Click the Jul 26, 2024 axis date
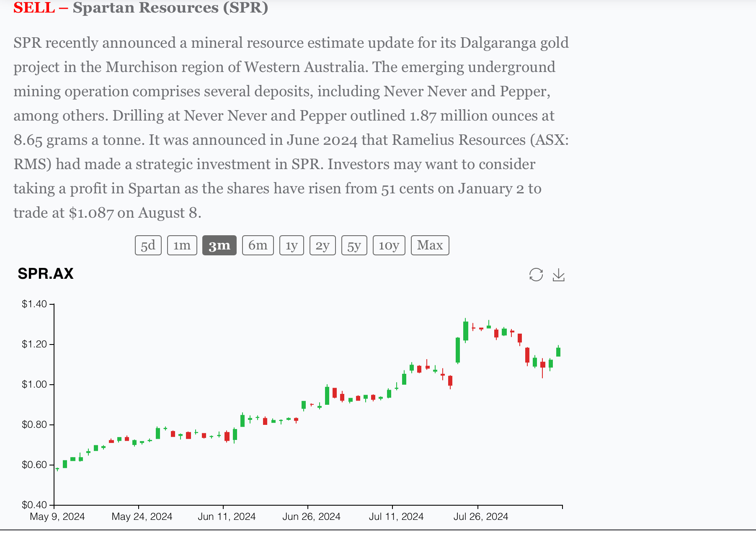This screenshot has width=756, height=545. coord(481,517)
